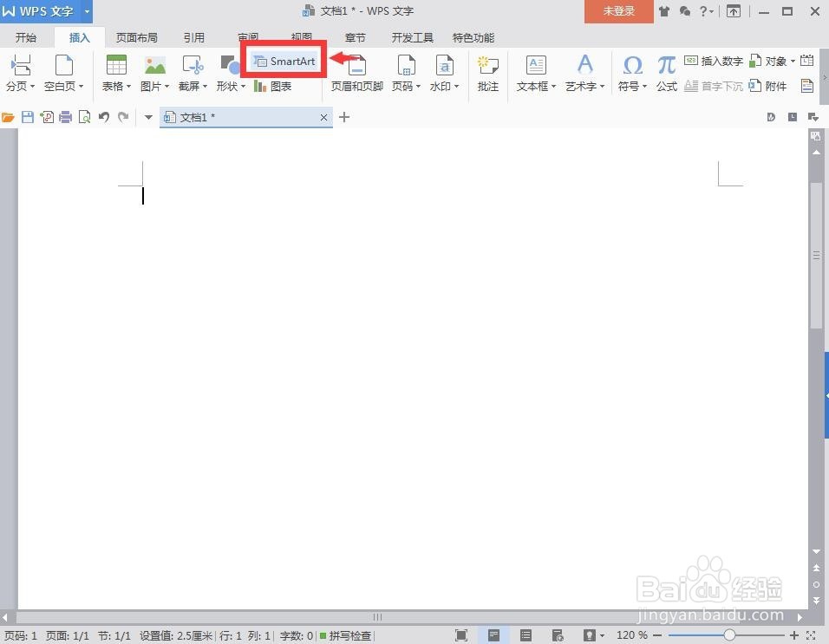Image resolution: width=829 pixels, height=644 pixels.
Task: Click the page break (分页) icon
Action: point(21,66)
